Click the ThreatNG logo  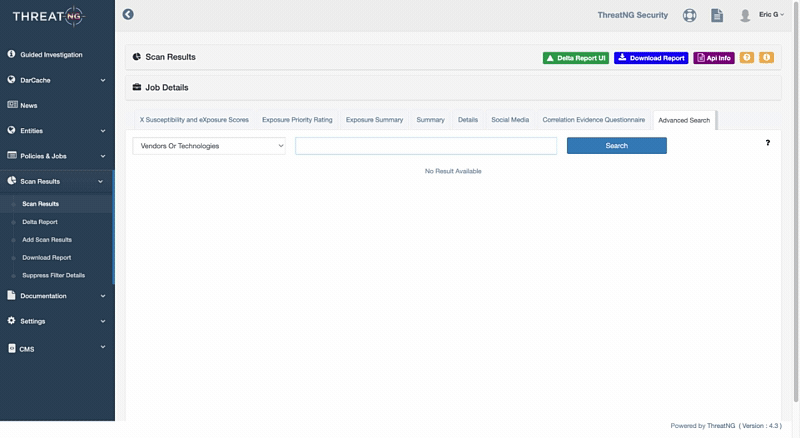(x=48, y=16)
